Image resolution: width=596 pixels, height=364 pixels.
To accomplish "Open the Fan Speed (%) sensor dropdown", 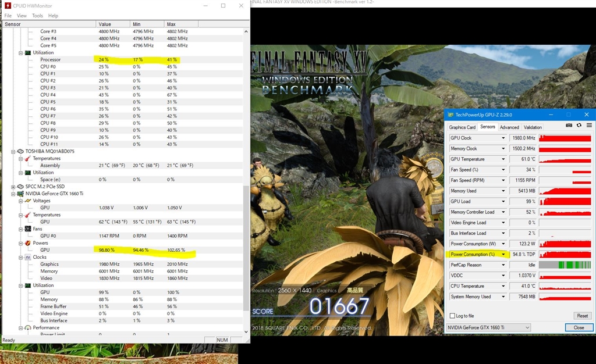I will 503,170.
